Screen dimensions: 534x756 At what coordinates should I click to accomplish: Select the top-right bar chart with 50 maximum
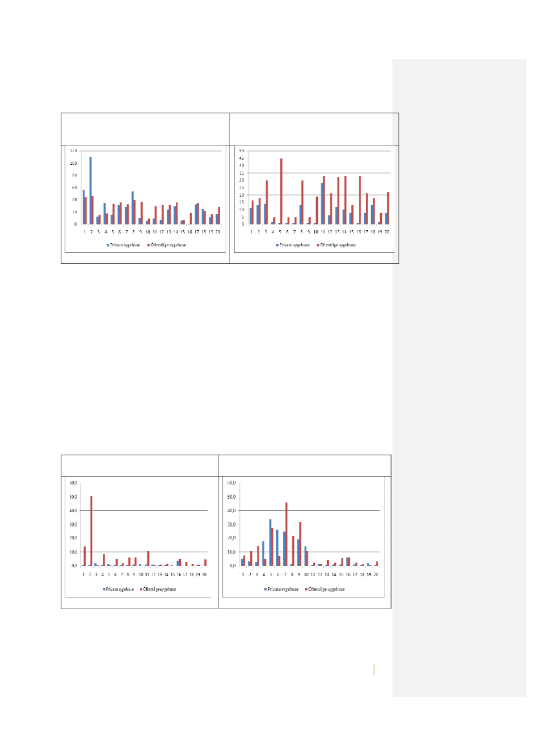(314, 199)
